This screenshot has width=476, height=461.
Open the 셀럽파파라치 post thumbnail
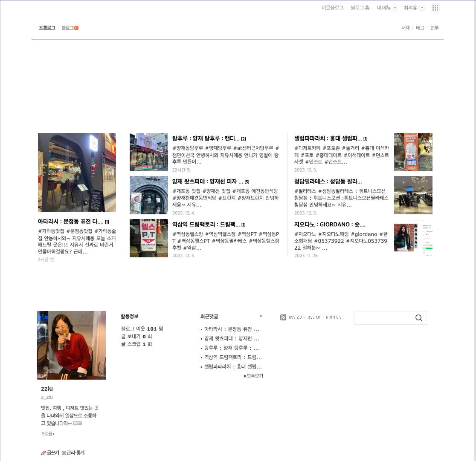tap(413, 152)
